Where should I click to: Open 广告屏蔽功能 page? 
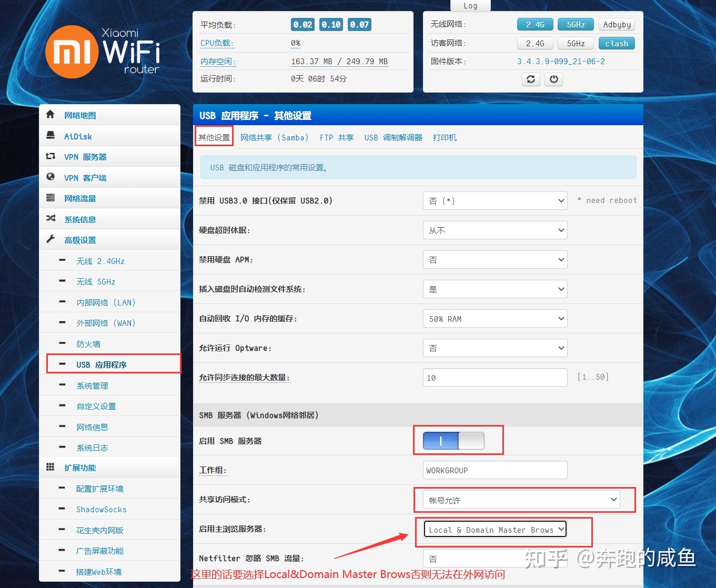click(x=100, y=551)
